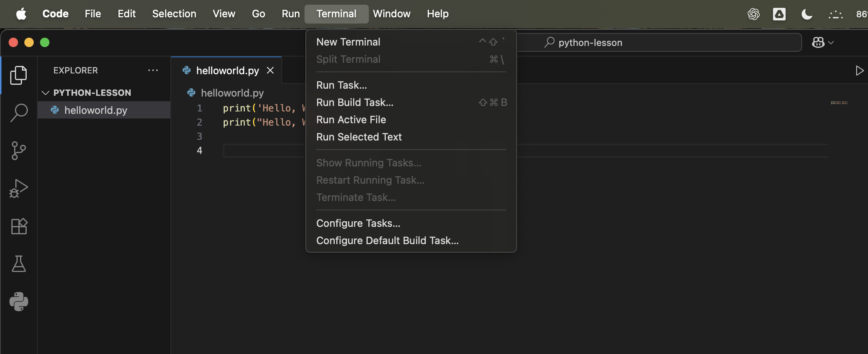Screen dimensions: 868x354
Task: Open the File menu
Action: pos(93,14)
